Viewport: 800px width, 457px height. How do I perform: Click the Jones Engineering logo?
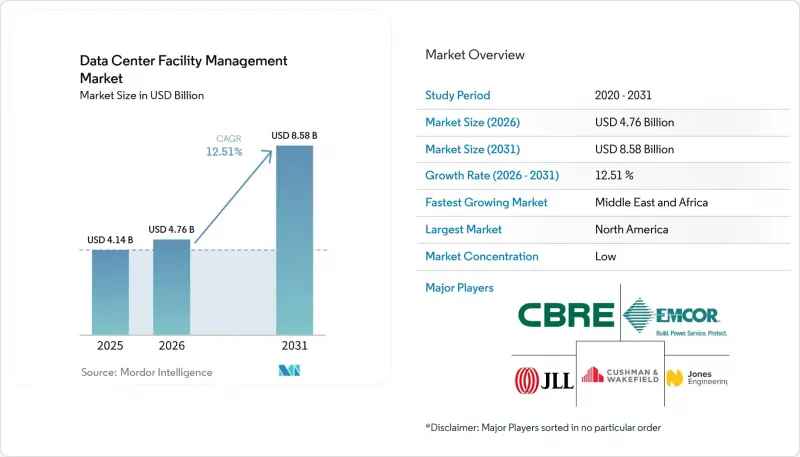697,378
